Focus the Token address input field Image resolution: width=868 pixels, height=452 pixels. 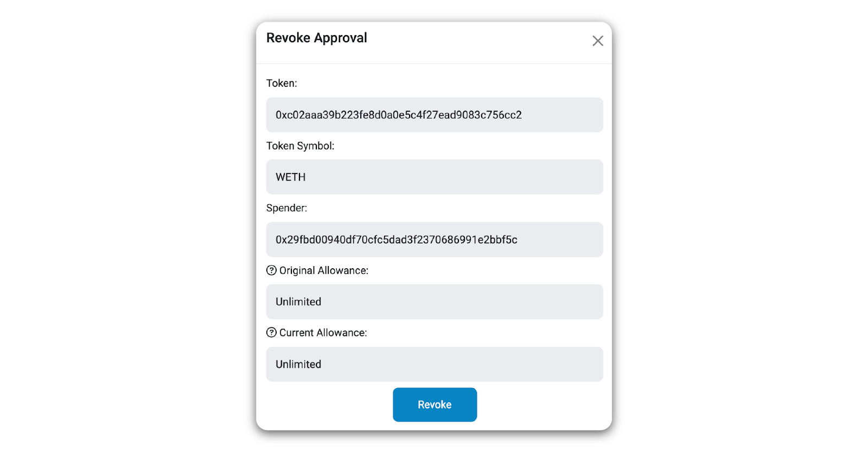click(x=559, y=115)
